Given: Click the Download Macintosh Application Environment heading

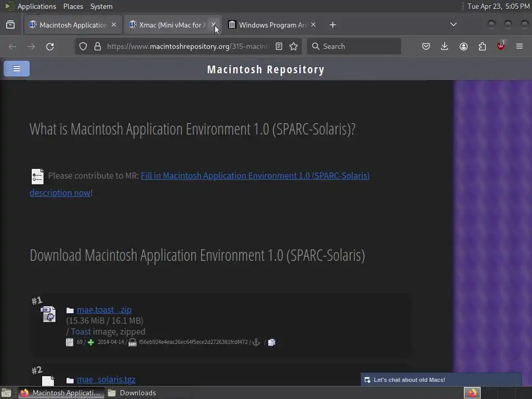Looking at the screenshot, I should 197,255.
